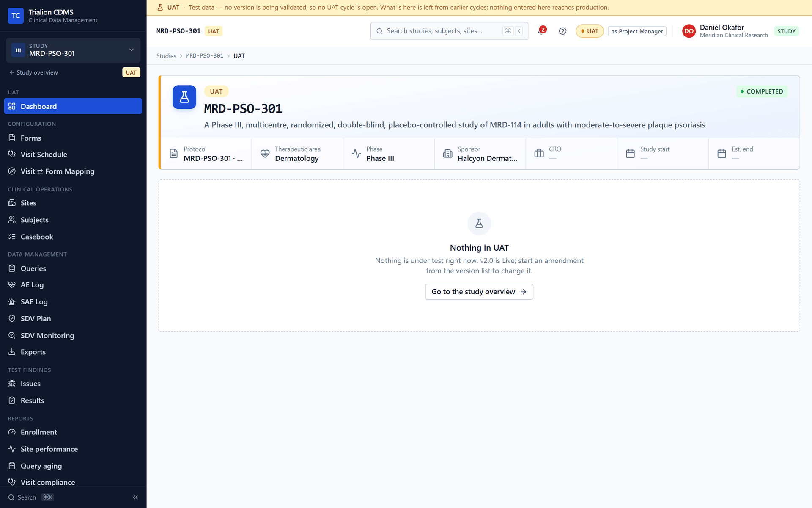The height and width of the screenshot is (508, 812).
Task: Open the AE Log
Action: [x=73, y=285]
